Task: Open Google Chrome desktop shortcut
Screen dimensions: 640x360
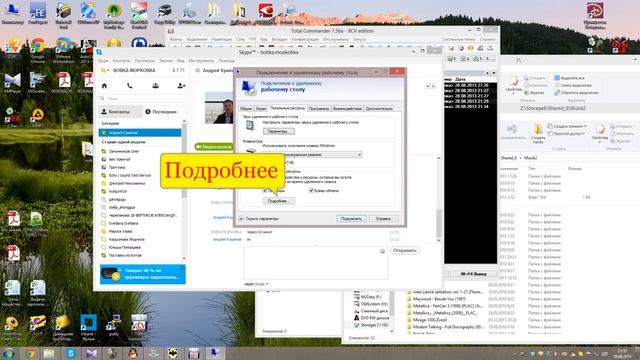Action: pyautogui.click(x=38, y=50)
